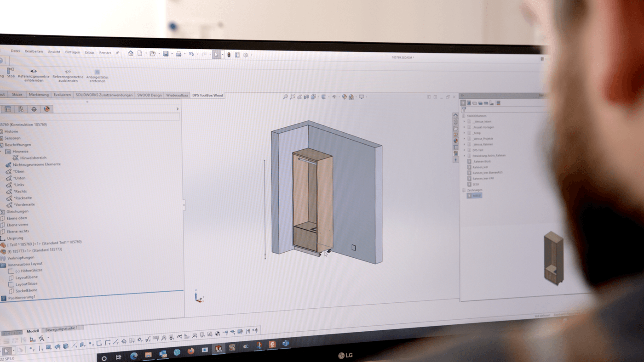Image resolution: width=644 pixels, height=362 pixels.
Task: Open the Appearances tab in task pane
Action: [455, 141]
